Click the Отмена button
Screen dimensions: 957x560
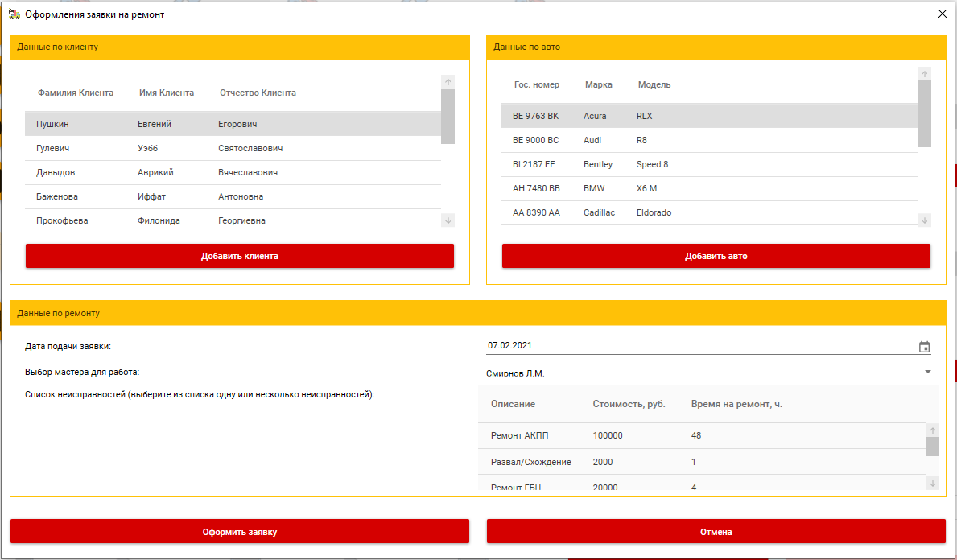pos(716,532)
